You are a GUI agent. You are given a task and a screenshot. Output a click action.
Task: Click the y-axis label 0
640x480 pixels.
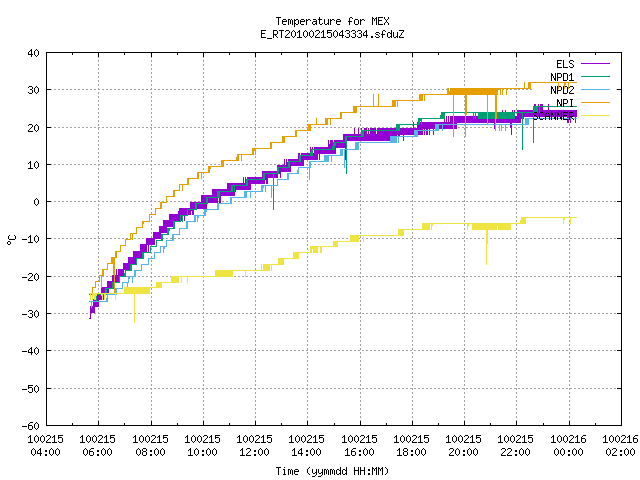pyautogui.click(x=37, y=202)
